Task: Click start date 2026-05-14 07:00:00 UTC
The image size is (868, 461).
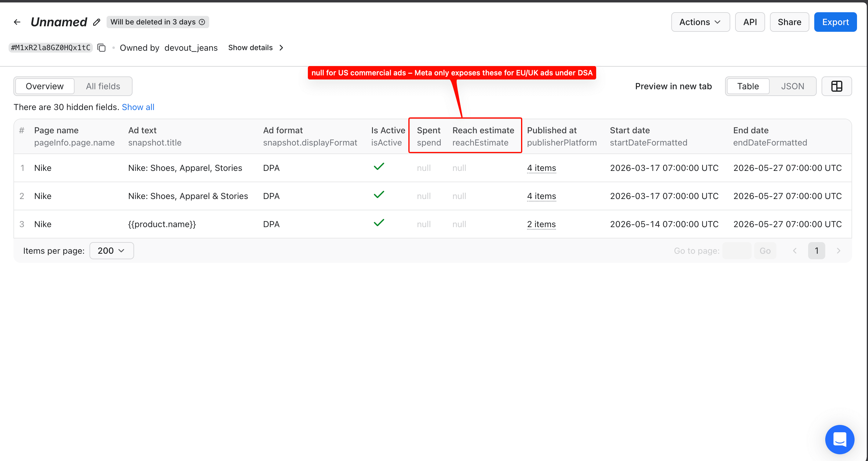Action: (x=664, y=224)
